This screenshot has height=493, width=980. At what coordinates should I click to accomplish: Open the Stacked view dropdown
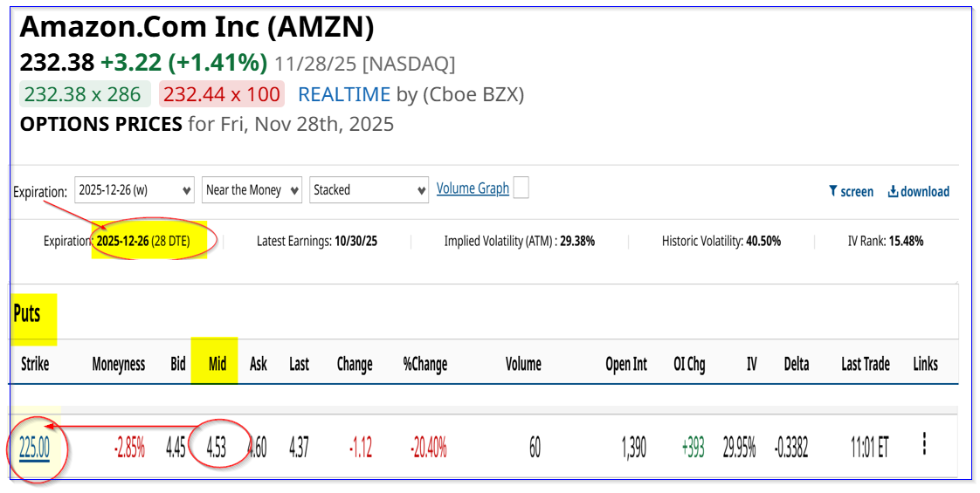(x=369, y=190)
